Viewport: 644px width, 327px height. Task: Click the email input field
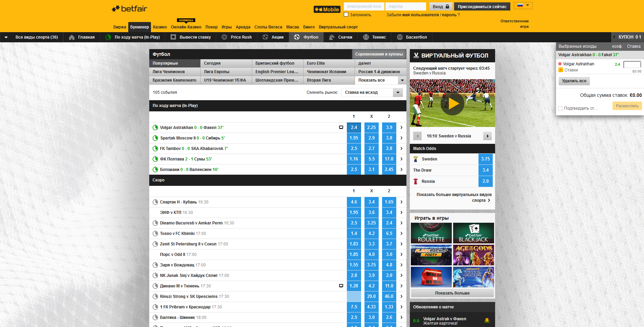[x=364, y=6]
